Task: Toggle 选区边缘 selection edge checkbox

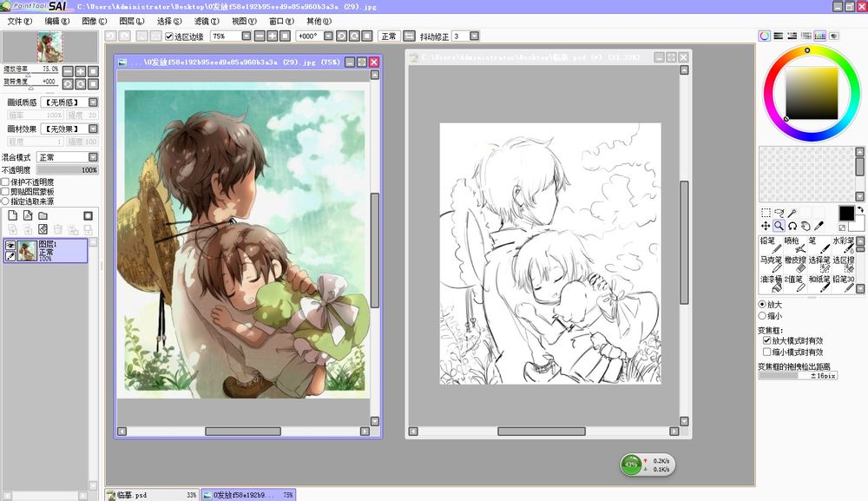Action: point(169,36)
